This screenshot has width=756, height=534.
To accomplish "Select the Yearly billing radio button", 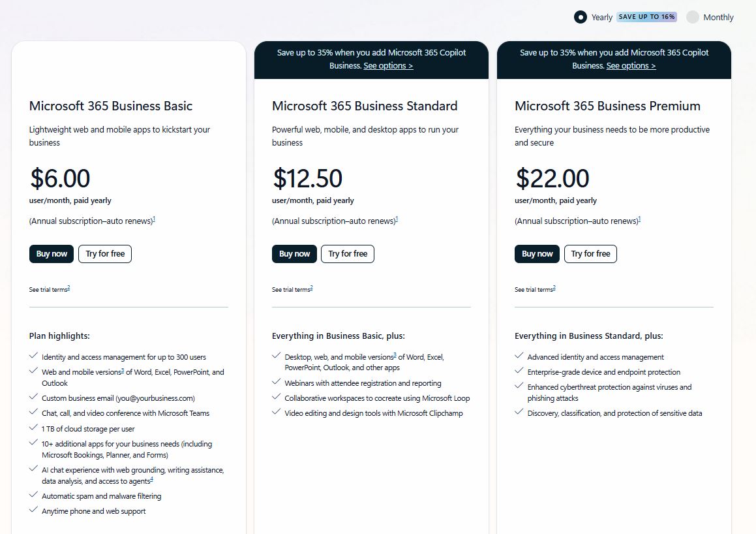I will click(580, 17).
